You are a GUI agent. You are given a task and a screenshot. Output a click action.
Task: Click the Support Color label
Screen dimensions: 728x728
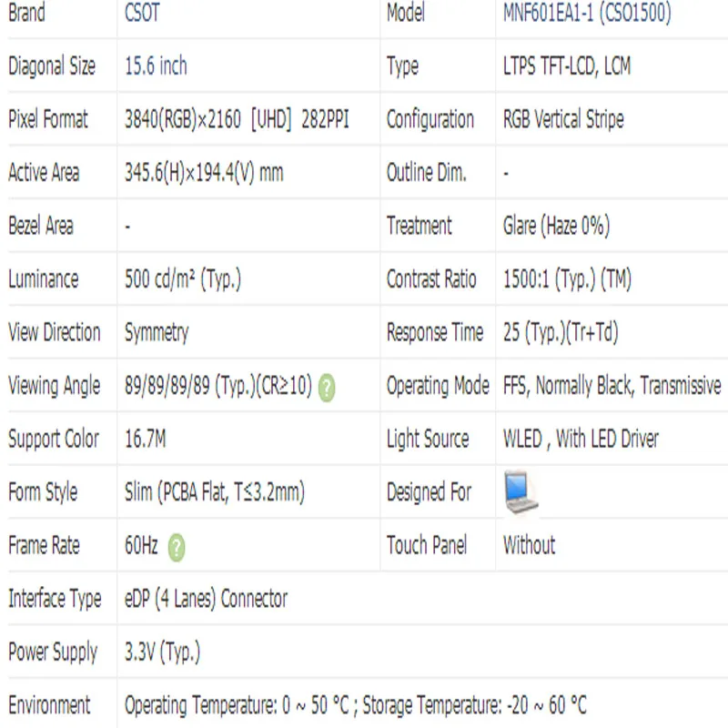[x=54, y=440]
